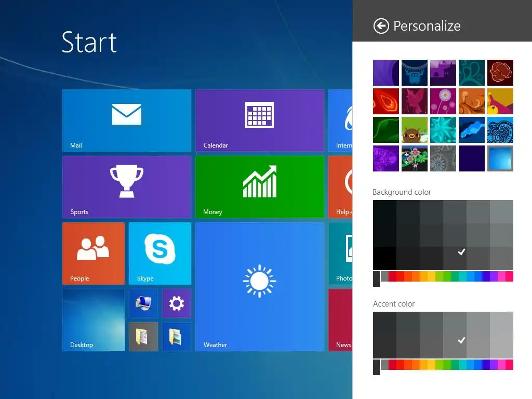Select the checked background color shade
This screenshot has width=532, height=399.
coord(455,258)
